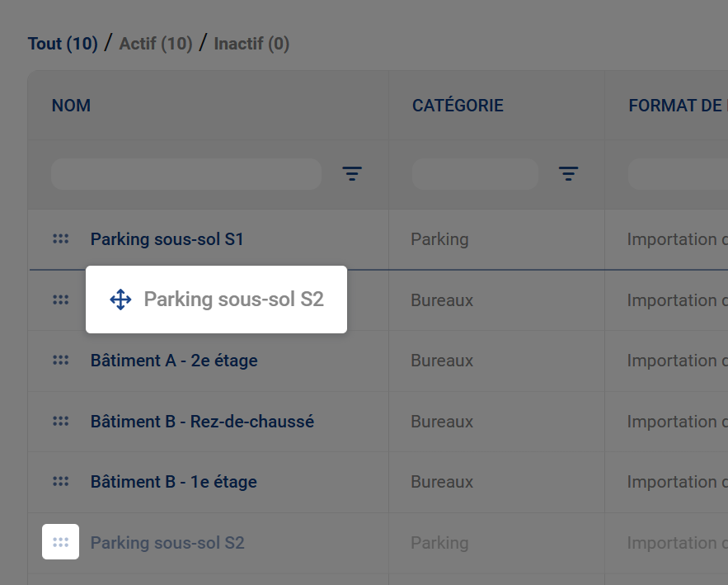Open filter options for the Catégorie column
This screenshot has width=728, height=585.
(x=568, y=174)
